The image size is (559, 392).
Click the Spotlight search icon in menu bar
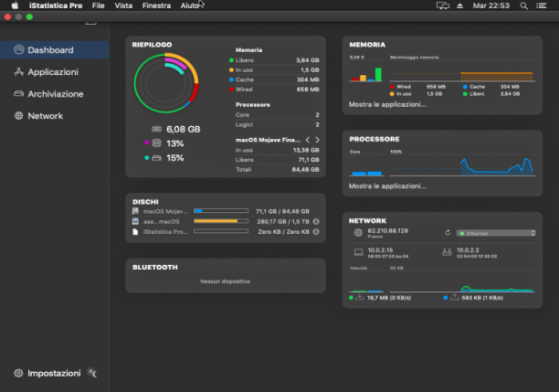tap(523, 5)
